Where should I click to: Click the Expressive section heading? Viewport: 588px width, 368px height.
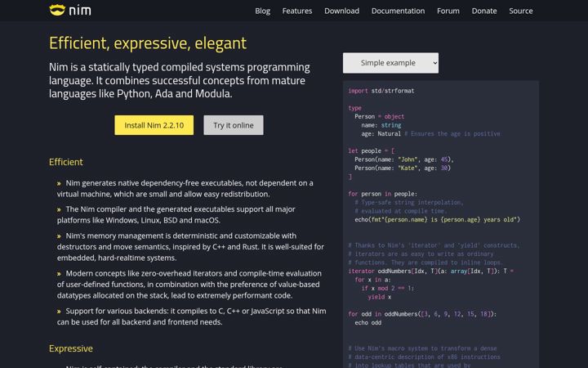pyautogui.click(x=71, y=348)
